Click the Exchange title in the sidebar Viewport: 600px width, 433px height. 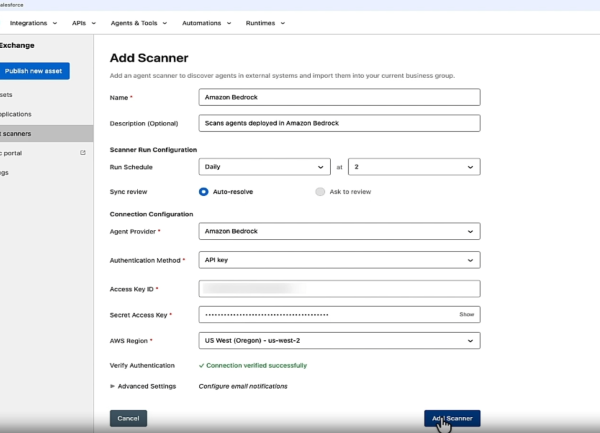(17, 45)
